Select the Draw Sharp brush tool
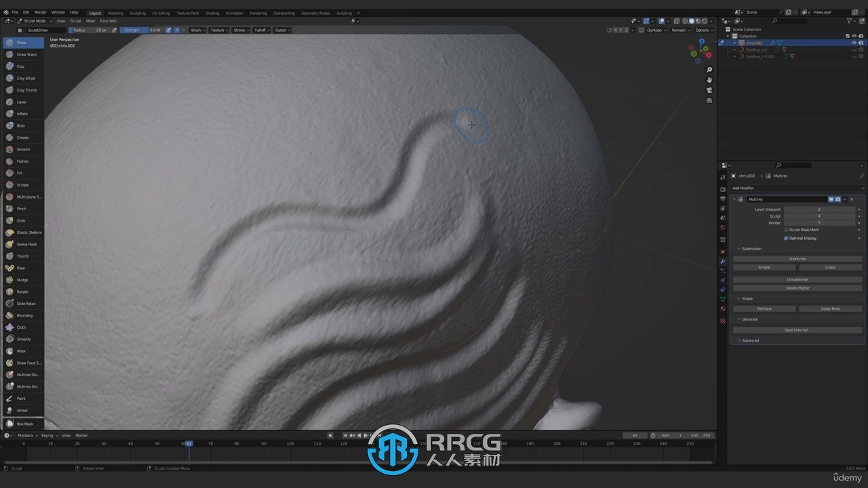This screenshot has width=868, height=488. point(24,54)
